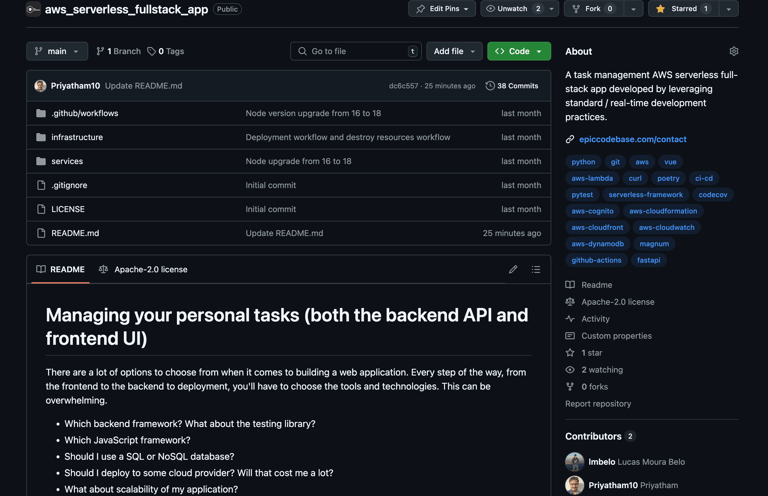Screen dimensions: 768x496
Task: Click the aws-cloudformation topic tag
Action: [x=663, y=211]
